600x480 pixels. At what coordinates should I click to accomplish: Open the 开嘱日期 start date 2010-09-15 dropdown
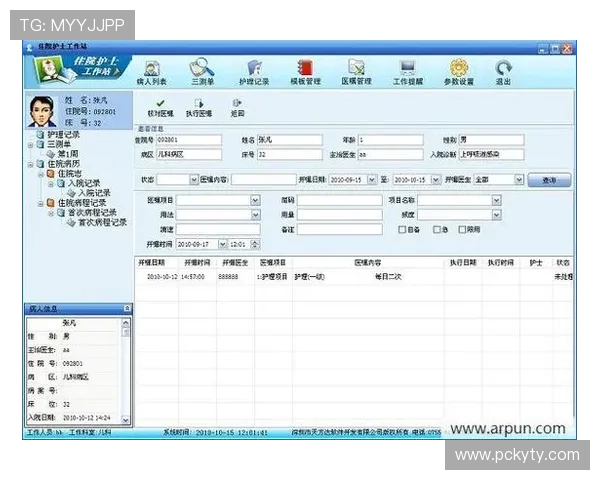pos(372,180)
